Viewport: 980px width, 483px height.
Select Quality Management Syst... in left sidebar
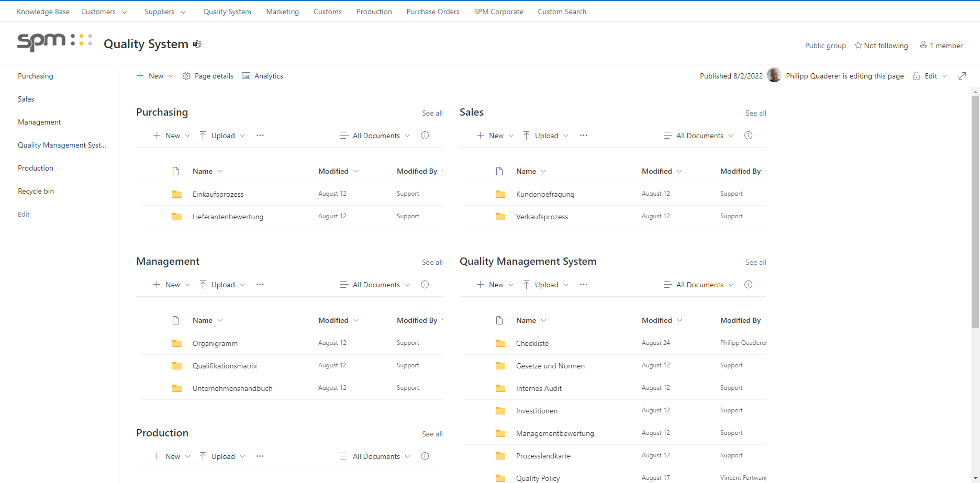click(62, 145)
